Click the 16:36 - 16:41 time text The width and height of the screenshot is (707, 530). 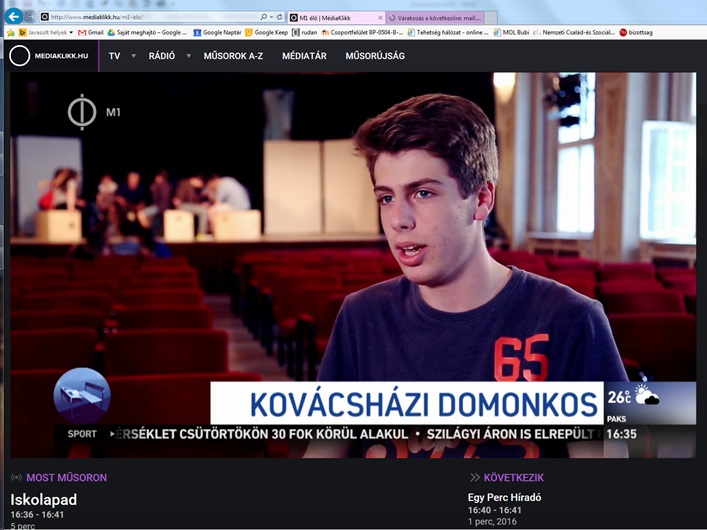point(37,514)
